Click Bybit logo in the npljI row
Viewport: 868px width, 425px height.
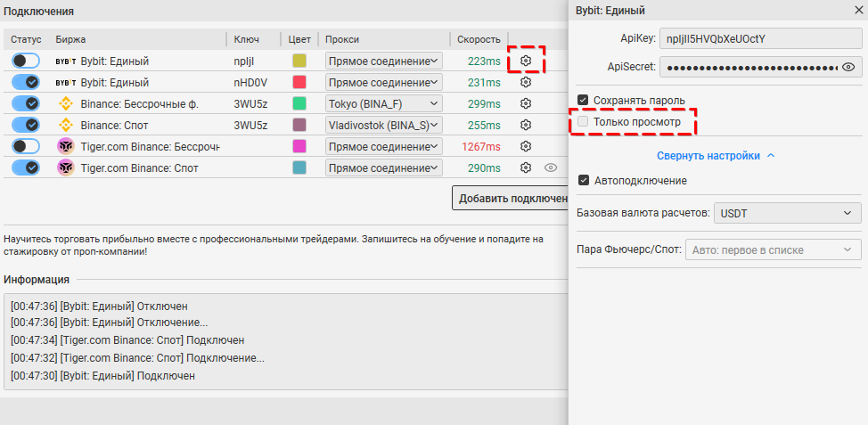(x=66, y=61)
